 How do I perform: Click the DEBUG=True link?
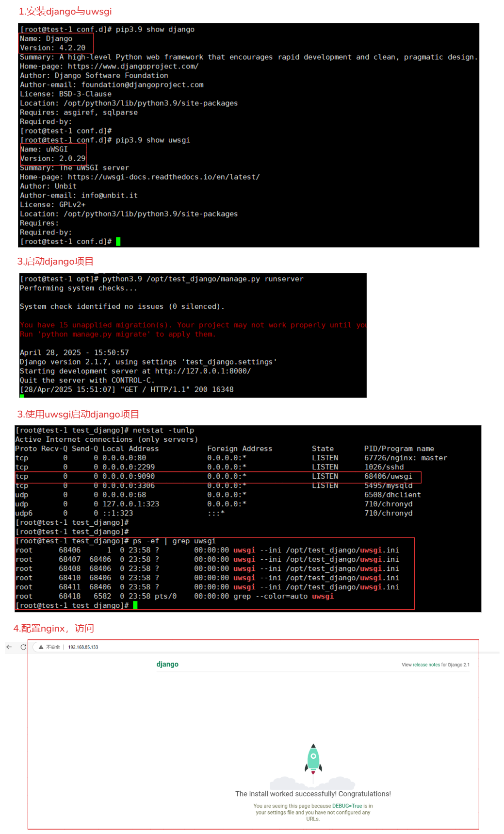pos(347,806)
